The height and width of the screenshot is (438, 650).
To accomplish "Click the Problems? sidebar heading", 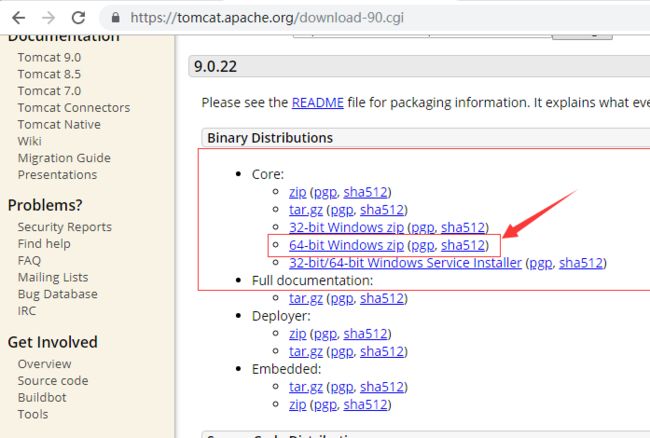I will [45, 205].
